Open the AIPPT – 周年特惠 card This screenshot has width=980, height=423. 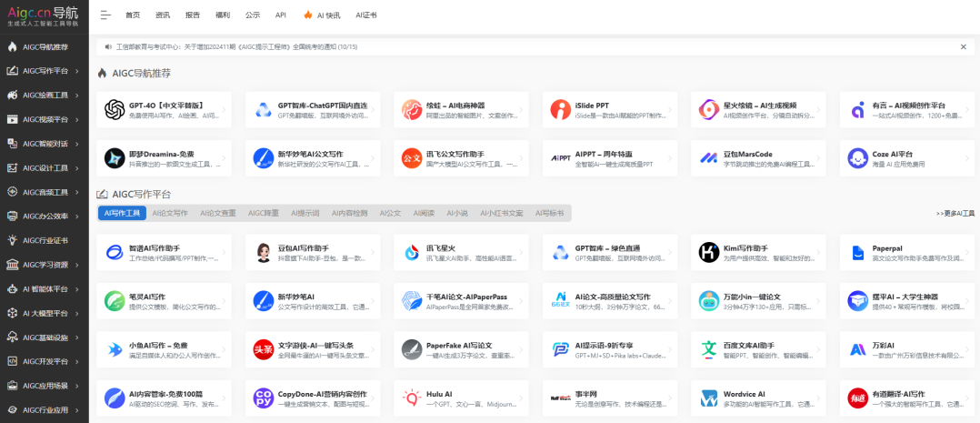[x=610, y=158]
